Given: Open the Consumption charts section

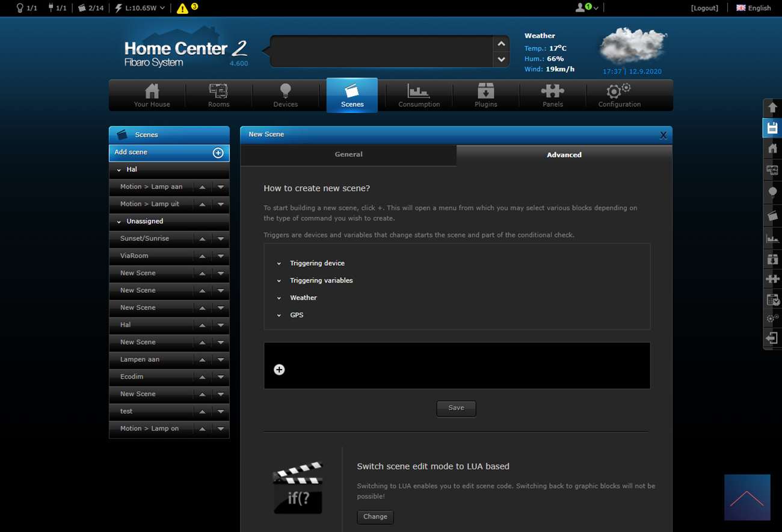Looking at the screenshot, I should (x=419, y=95).
